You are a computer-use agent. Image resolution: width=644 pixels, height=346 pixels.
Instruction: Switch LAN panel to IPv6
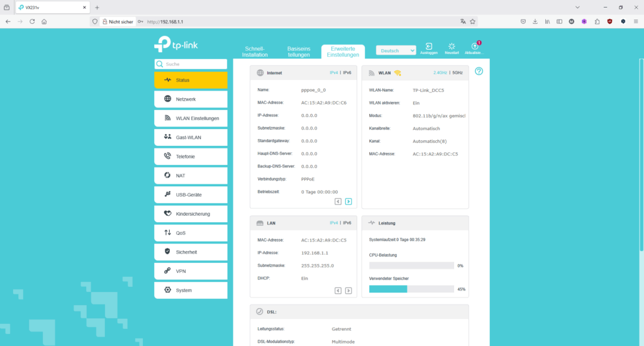[x=347, y=223]
